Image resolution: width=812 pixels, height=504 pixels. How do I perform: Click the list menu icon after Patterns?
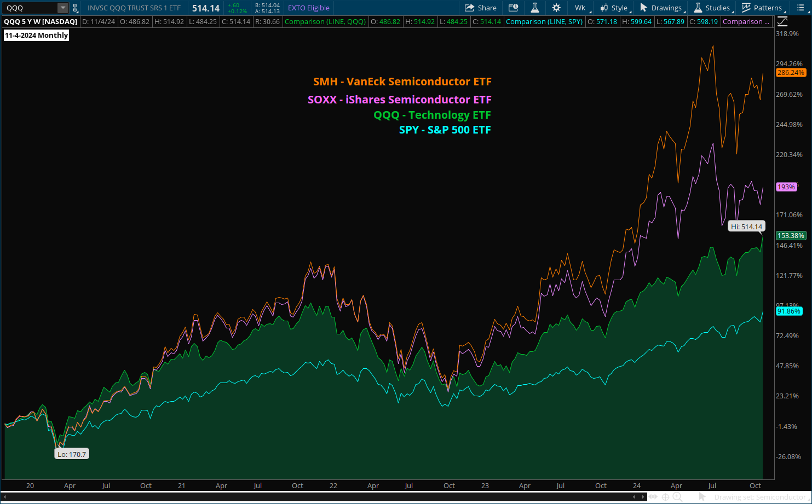[x=801, y=8]
